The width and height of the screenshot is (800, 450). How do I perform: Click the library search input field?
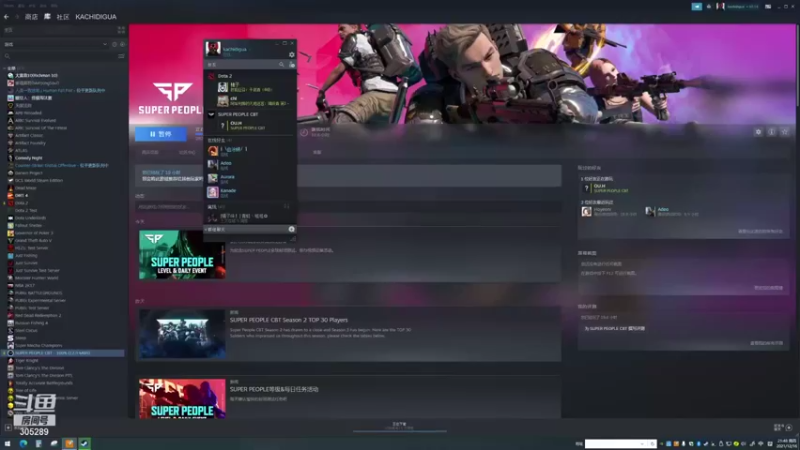pyautogui.click(x=59, y=56)
